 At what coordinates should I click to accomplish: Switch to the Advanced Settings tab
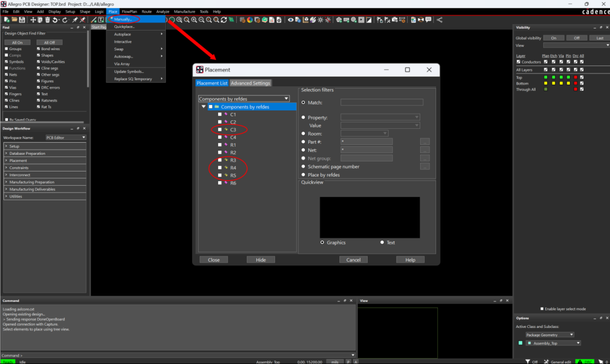point(250,83)
